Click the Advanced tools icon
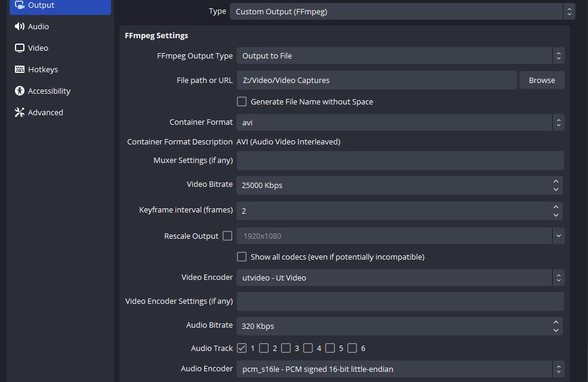Viewport: 588px width, 382px height. pyautogui.click(x=20, y=113)
